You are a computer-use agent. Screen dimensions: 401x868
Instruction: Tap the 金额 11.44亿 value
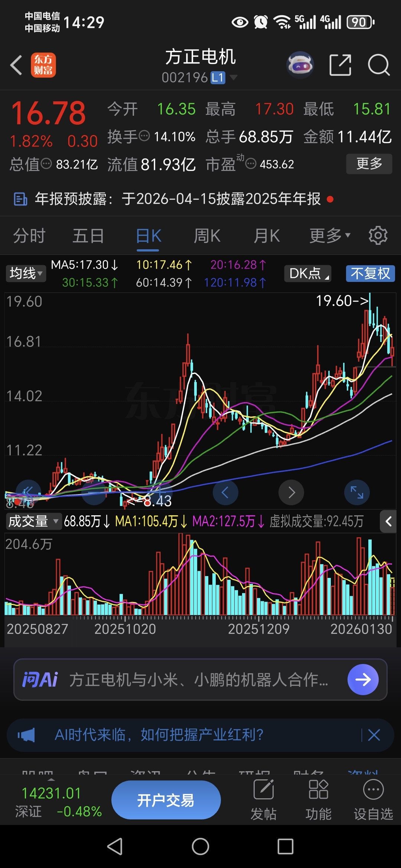point(365,137)
